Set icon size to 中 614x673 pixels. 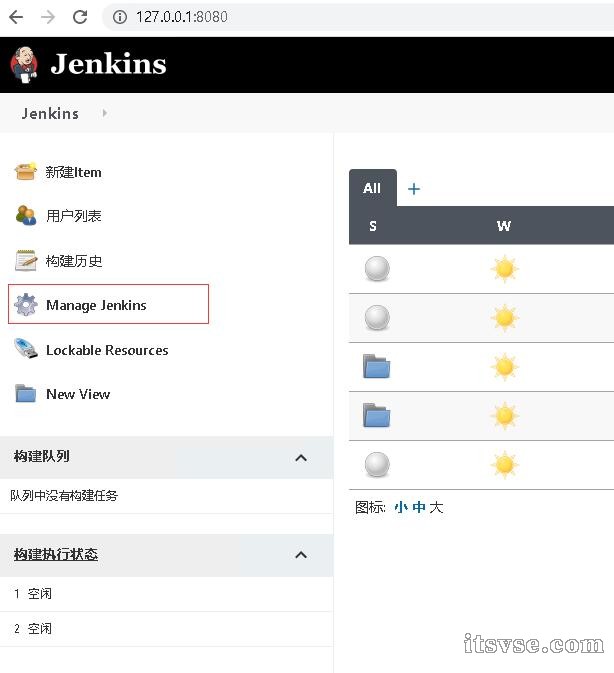tap(419, 507)
